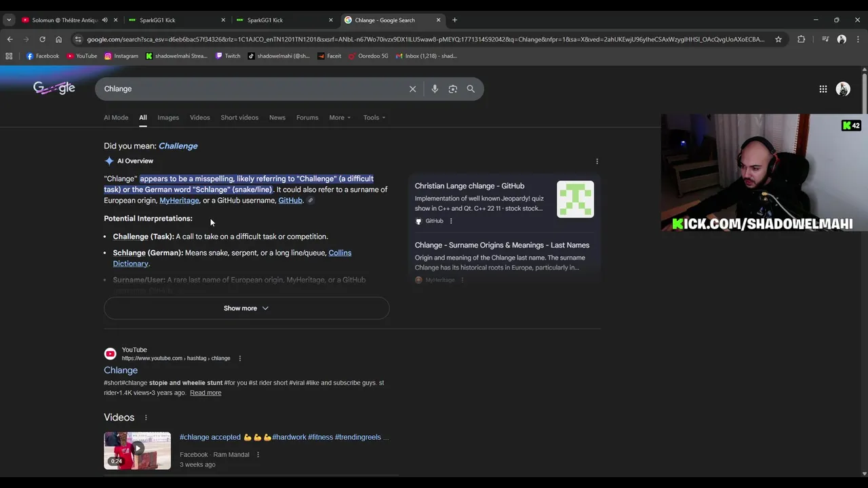The width and height of the screenshot is (868, 488).
Task: Open options beside GitHub source label
Action: point(451,221)
